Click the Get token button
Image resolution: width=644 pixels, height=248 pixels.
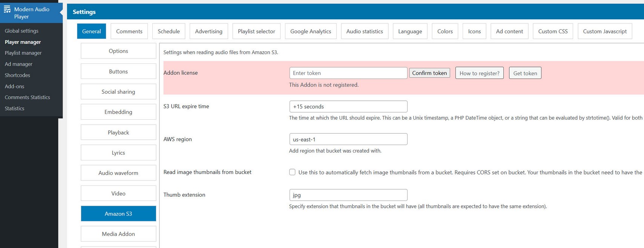(x=525, y=73)
